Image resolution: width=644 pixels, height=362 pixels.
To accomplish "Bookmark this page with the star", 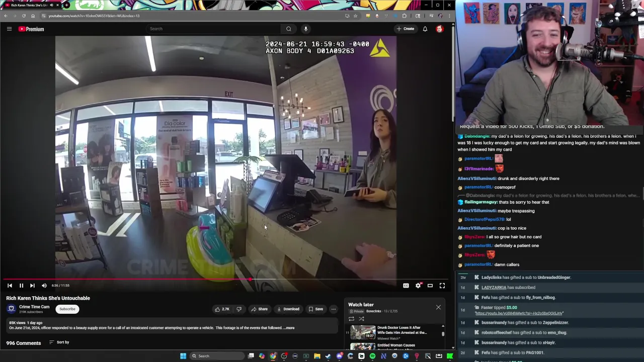I will click(x=355, y=16).
